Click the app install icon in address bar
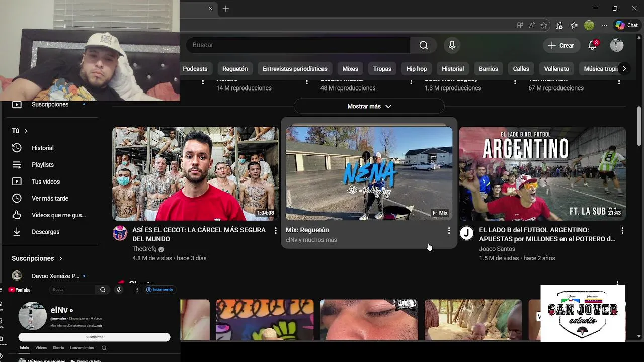The width and height of the screenshot is (644, 362). pyautogui.click(x=520, y=25)
